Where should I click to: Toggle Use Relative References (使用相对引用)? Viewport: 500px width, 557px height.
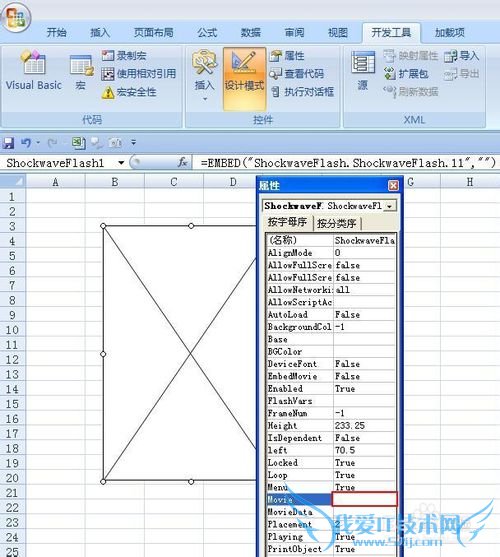coord(139,74)
